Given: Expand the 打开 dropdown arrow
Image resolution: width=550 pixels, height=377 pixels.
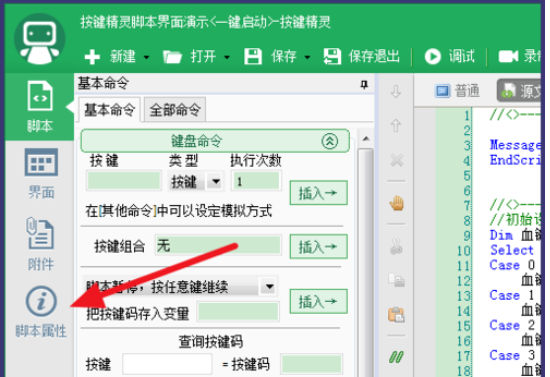Looking at the screenshot, I should [x=227, y=57].
